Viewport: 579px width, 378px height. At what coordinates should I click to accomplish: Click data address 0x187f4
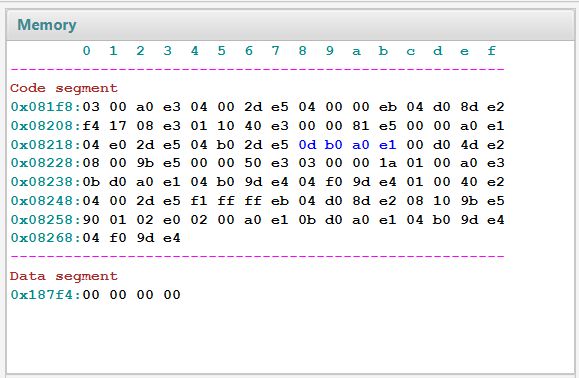44,295
